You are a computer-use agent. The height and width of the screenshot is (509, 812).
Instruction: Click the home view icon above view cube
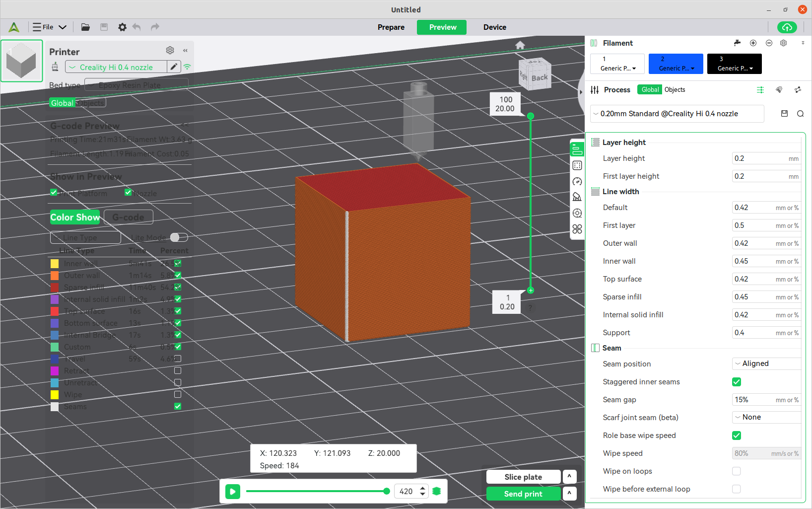click(520, 45)
